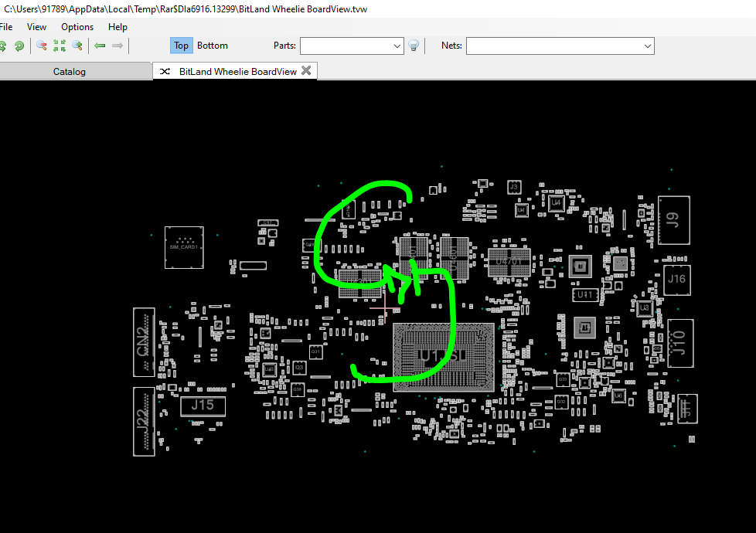The width and height of the screenshot is (756, 533).
Task: Click the green rotate board icon
Action: pos(19,46)
